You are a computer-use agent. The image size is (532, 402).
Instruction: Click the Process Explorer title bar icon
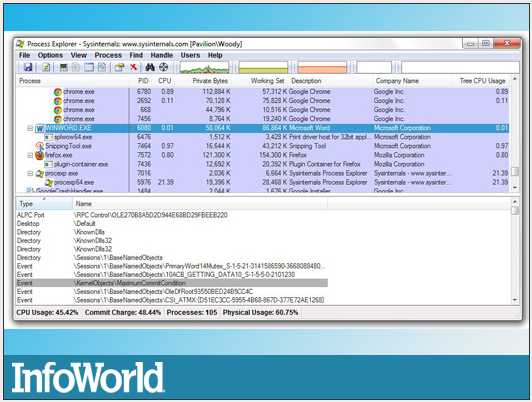tap(20, 44)
